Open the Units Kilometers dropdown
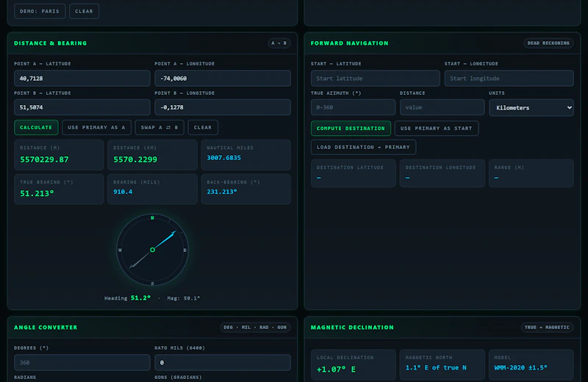 click(x=531, y=107)
